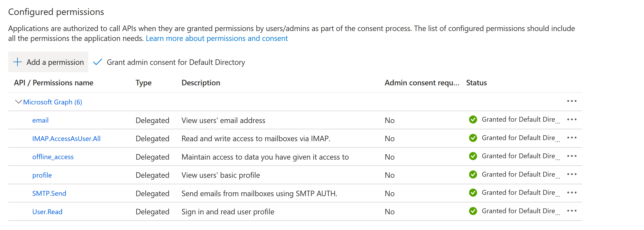Open the email permission details
644x230 pixels.
point(40,120)
